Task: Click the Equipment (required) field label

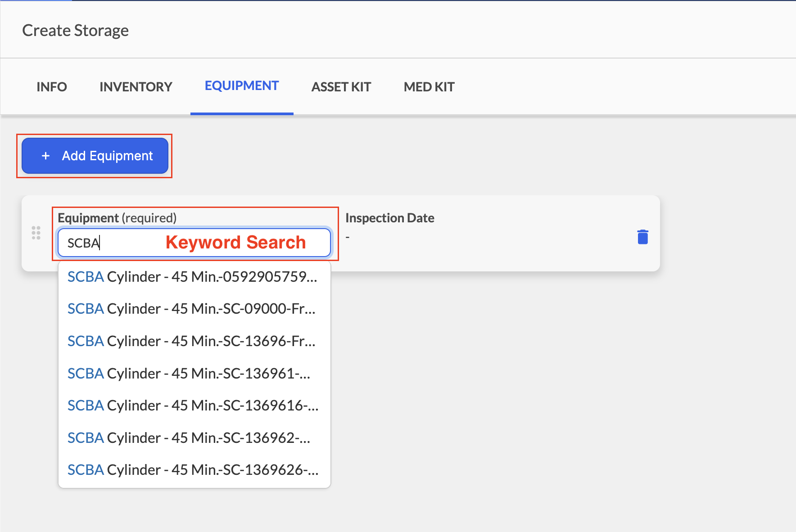Action: pos(117,218)
